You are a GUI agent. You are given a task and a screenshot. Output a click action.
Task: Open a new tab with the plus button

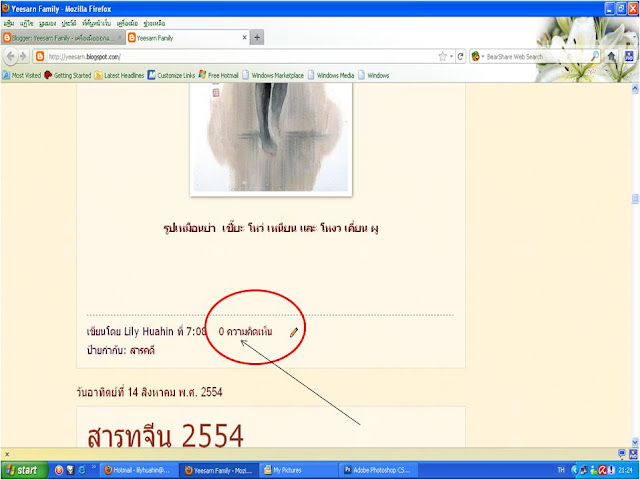pos(257,38)
